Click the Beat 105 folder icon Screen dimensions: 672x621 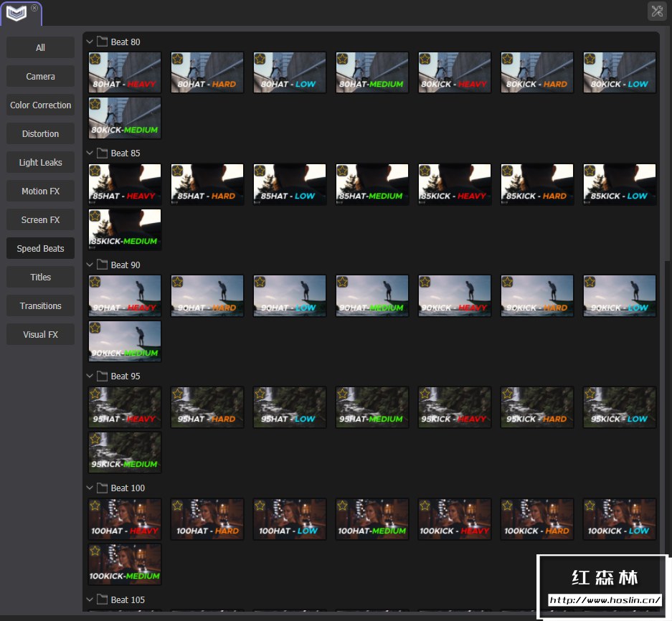point(102,599)
